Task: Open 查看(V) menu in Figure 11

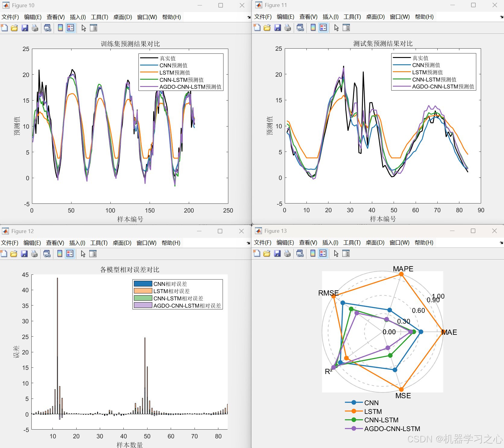Action: pyautogui.click(x=309, y=17)
